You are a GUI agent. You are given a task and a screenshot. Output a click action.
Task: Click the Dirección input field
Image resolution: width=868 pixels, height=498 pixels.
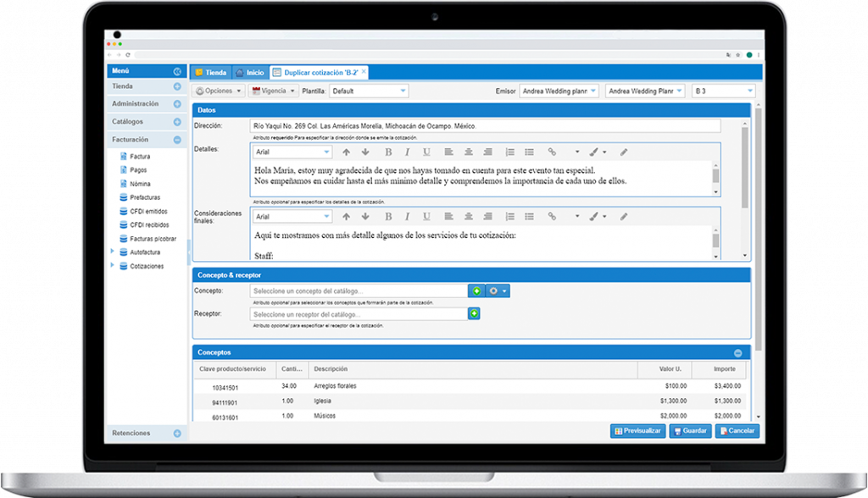click(x=485, y=126)
